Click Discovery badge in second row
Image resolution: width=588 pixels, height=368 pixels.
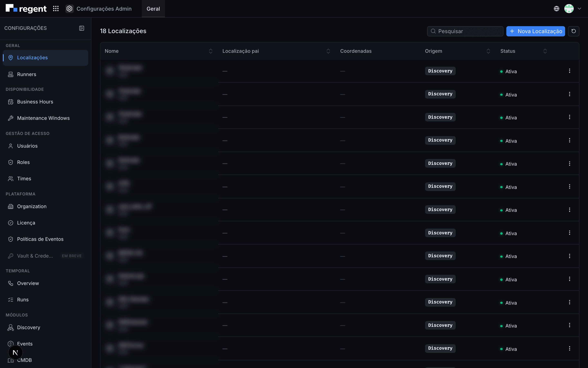pos(440,94)
